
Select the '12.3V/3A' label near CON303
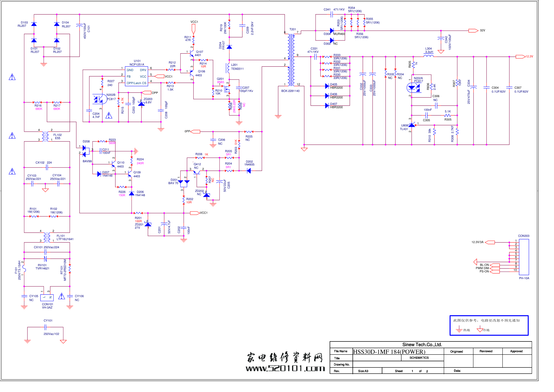[477, 242]
